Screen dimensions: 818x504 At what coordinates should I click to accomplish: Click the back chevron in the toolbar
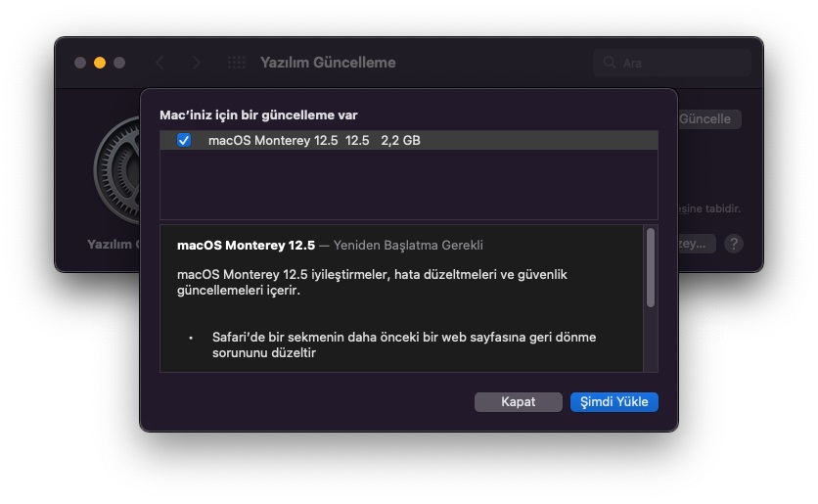tap(159, 63)
